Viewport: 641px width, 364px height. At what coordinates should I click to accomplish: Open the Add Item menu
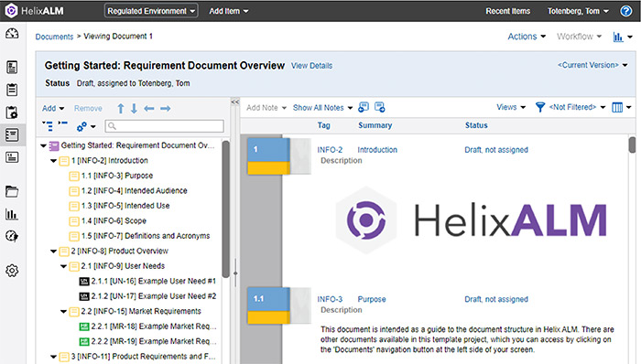pos(229,11)
